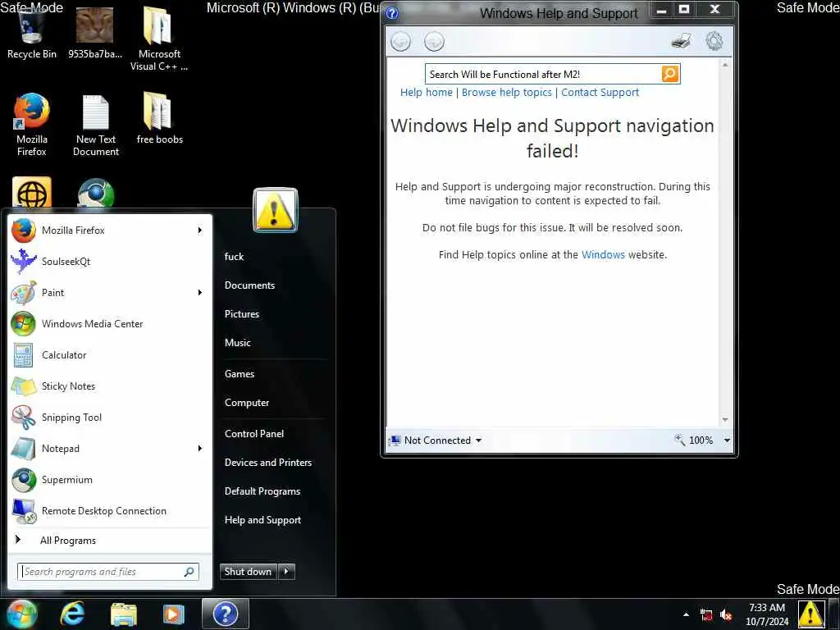Open Documents from the Start menu

click(249, 285)
